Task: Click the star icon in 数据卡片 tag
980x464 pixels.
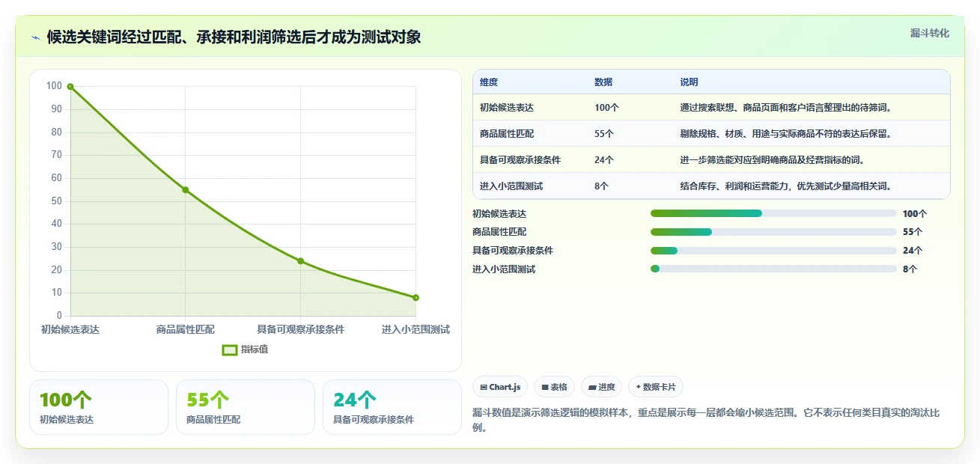Action: click(638, 387)
